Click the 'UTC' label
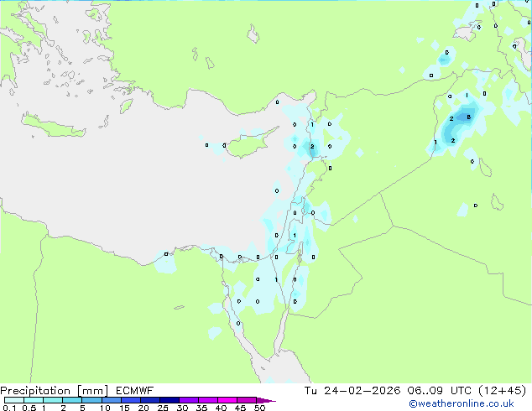532x411 pixels. pos(461,391)
